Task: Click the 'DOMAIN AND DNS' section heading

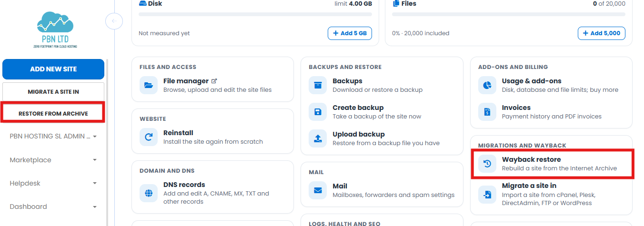Action: click(x=167, y=170)
